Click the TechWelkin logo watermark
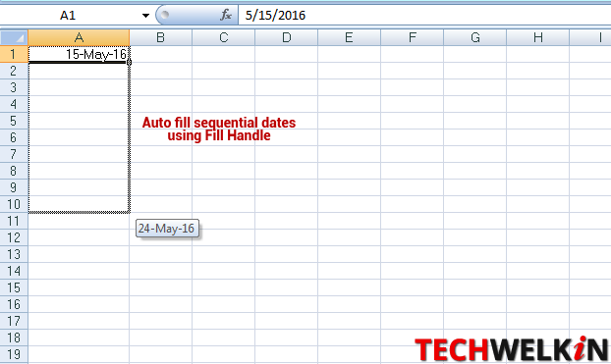The height and width of the screenshot is (364, 611). point(511,349)
